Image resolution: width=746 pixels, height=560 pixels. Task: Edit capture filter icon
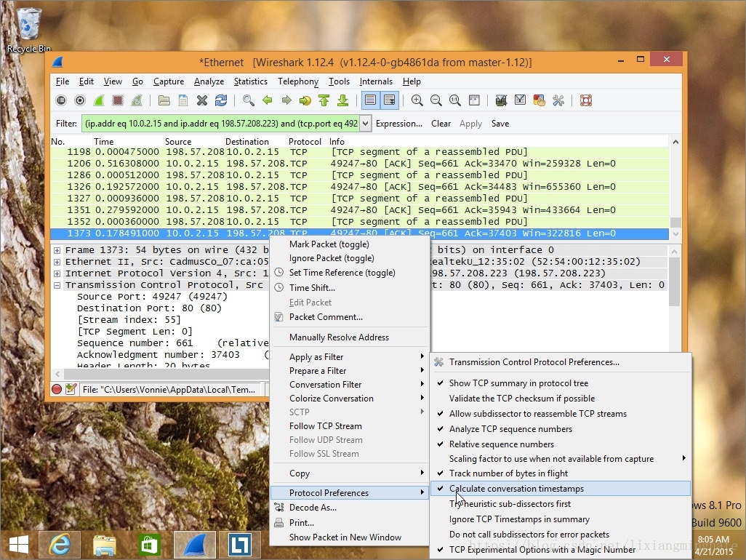(501, 100)
